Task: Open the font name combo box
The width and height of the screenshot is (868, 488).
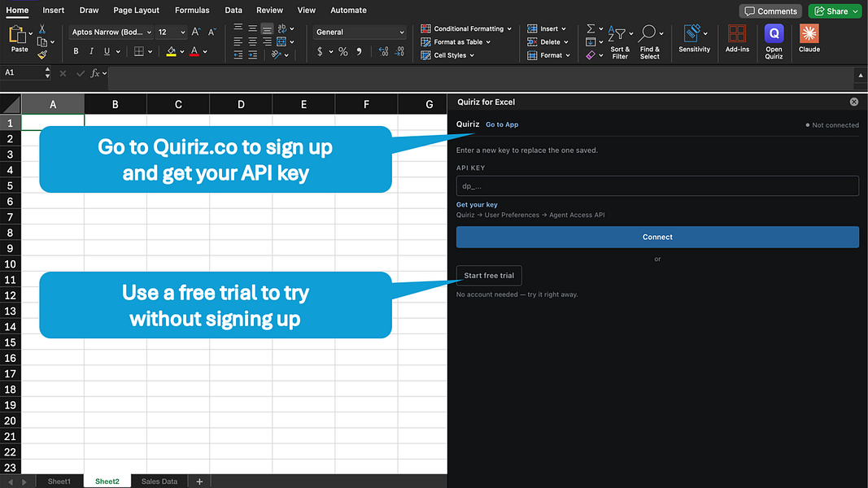Action: click(111, 32)
